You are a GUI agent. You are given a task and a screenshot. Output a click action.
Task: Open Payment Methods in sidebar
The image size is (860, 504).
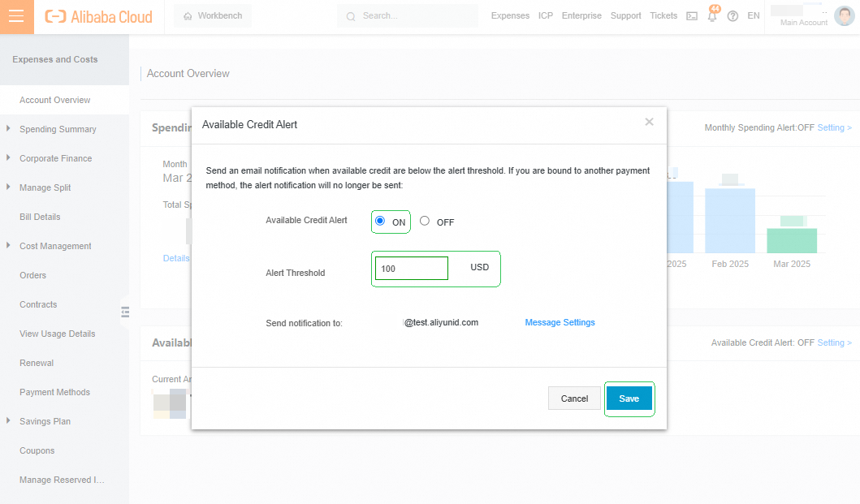(x=55, y=392)
